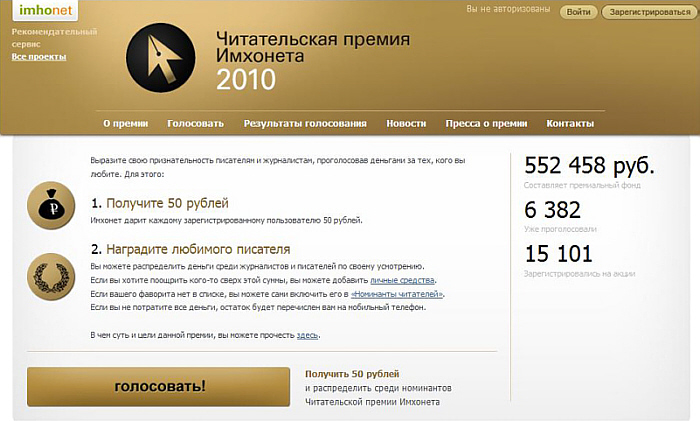Click the imhonet logo
700x421 pixels.
[x=45, y=10]
